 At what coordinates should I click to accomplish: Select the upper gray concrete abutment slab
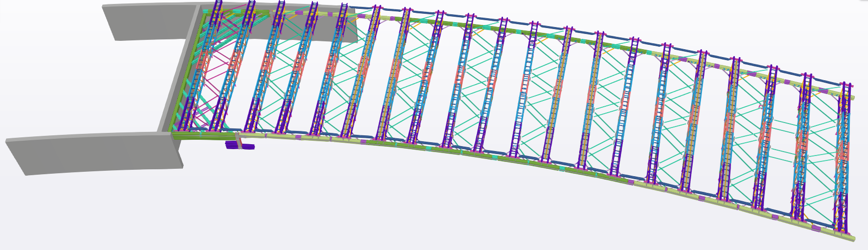tap(152, 22)
